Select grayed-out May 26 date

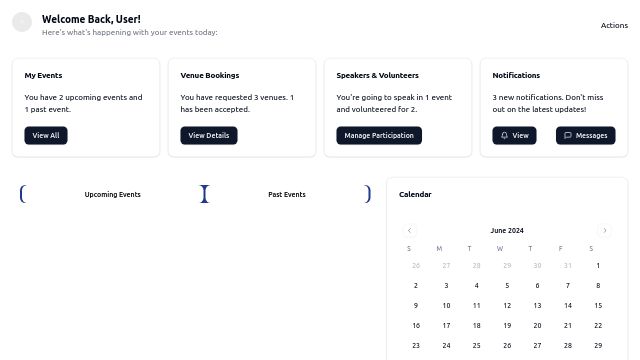[x=416, y=266]
